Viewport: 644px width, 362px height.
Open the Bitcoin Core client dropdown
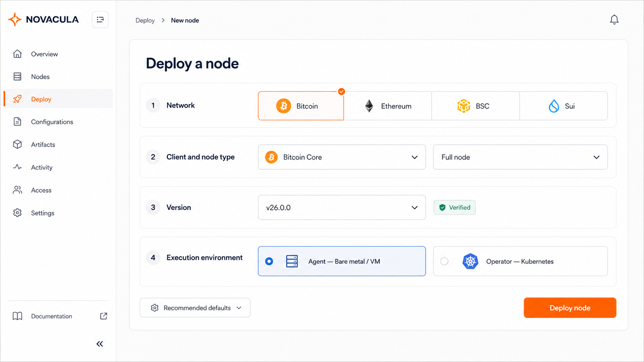[342, 157]
